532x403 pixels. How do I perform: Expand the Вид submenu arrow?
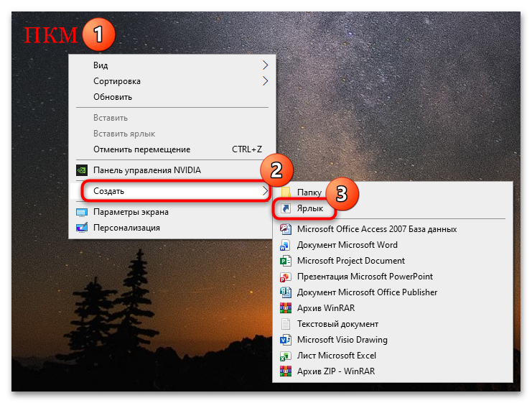click(x=266, y=65)
